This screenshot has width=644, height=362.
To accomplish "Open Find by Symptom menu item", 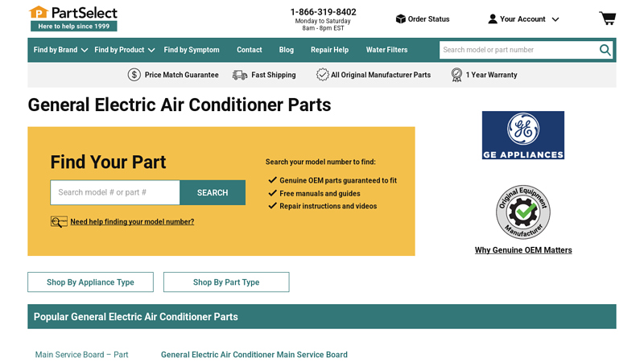I will point(192,50).
